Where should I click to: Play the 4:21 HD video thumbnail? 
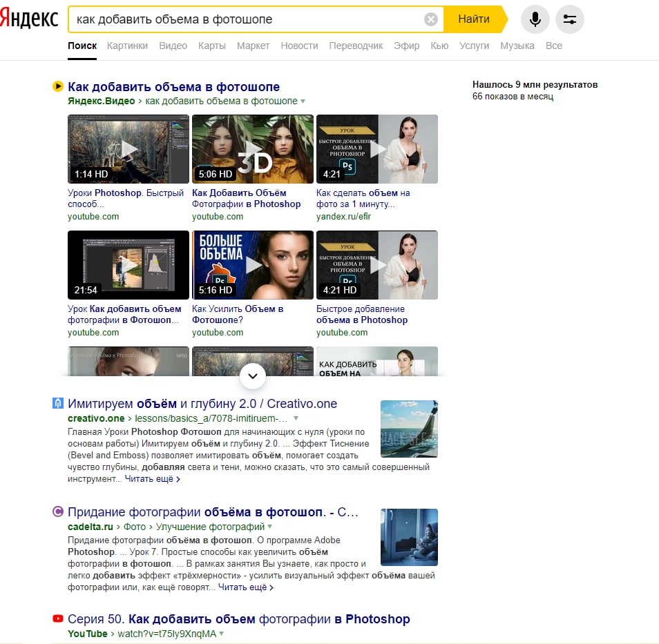(377, 265)
